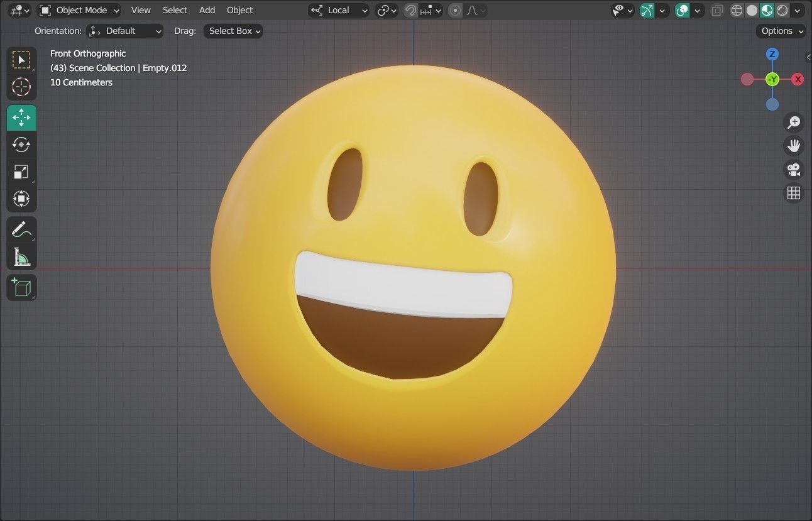Select the Measure ruler tool
Image resolution: width=812 pixels, height=521 pixels.
[x=21, y=256]
